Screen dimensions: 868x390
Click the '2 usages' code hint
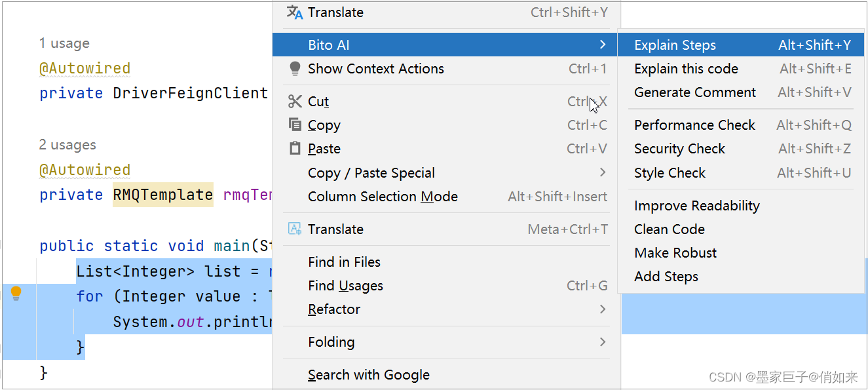click(x=67, y=145)
